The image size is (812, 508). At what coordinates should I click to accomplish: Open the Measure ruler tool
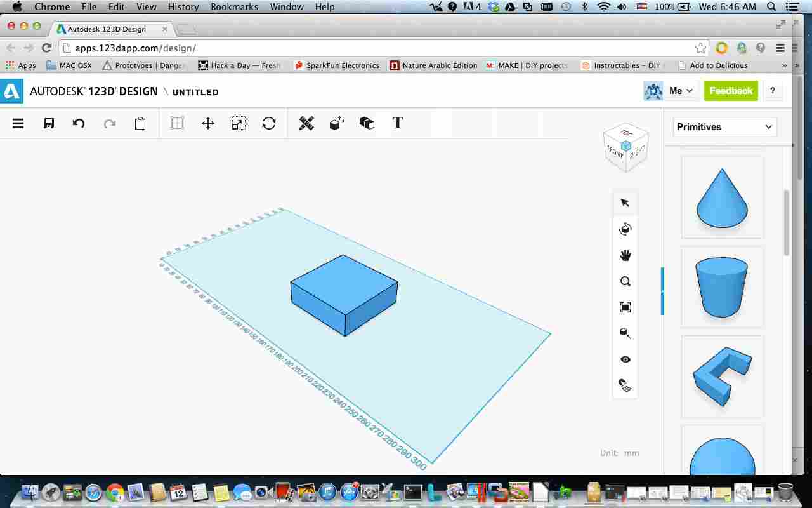point(306,123)
